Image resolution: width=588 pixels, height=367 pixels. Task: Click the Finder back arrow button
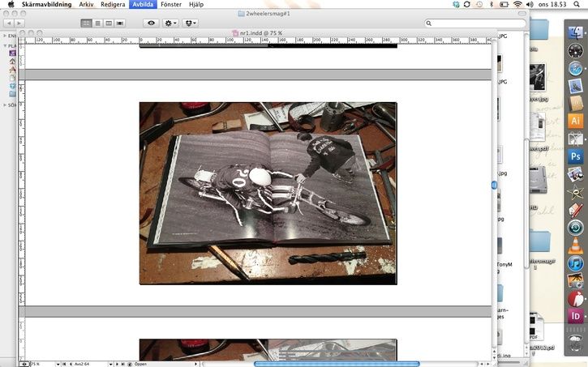tap(8, 23)
